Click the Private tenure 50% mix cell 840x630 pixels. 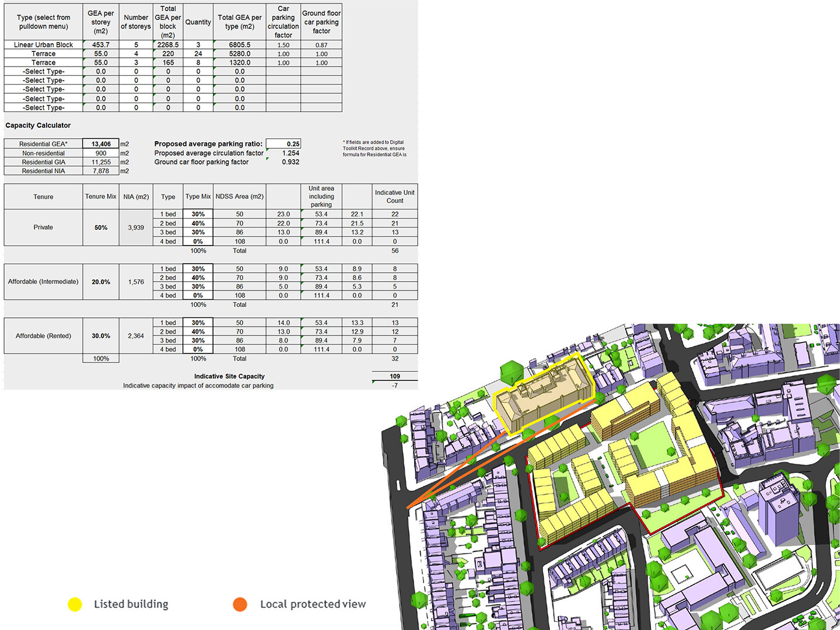[x=100, y=228]
